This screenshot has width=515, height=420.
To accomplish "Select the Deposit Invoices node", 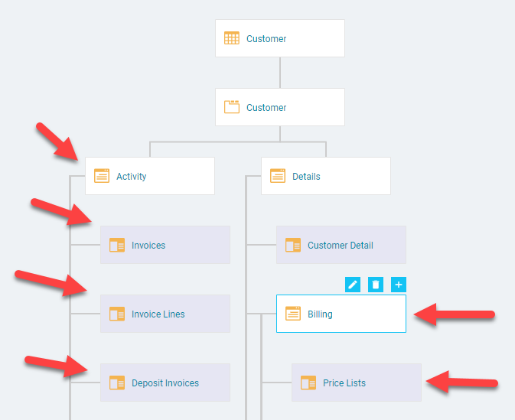I will point(165,383).
